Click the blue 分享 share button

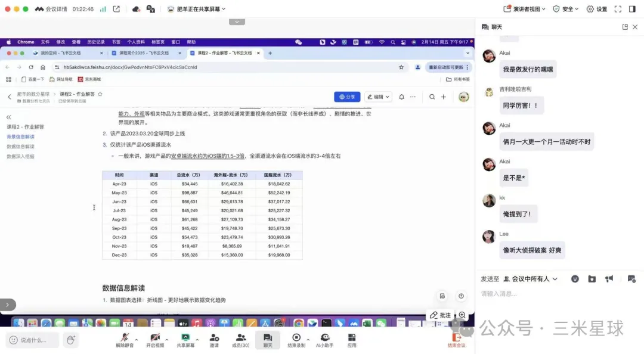[347, 97]
